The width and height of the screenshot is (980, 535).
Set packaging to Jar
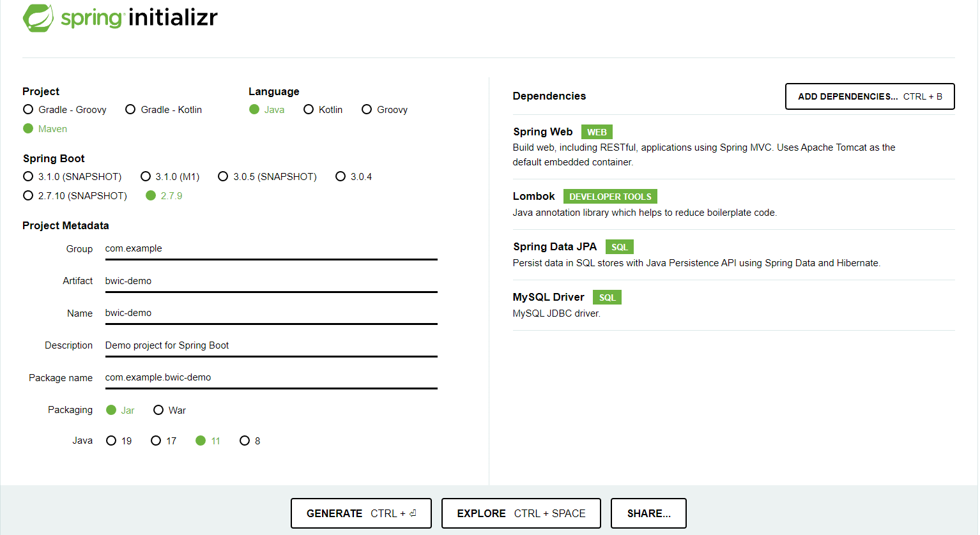(x=120, y=411)
